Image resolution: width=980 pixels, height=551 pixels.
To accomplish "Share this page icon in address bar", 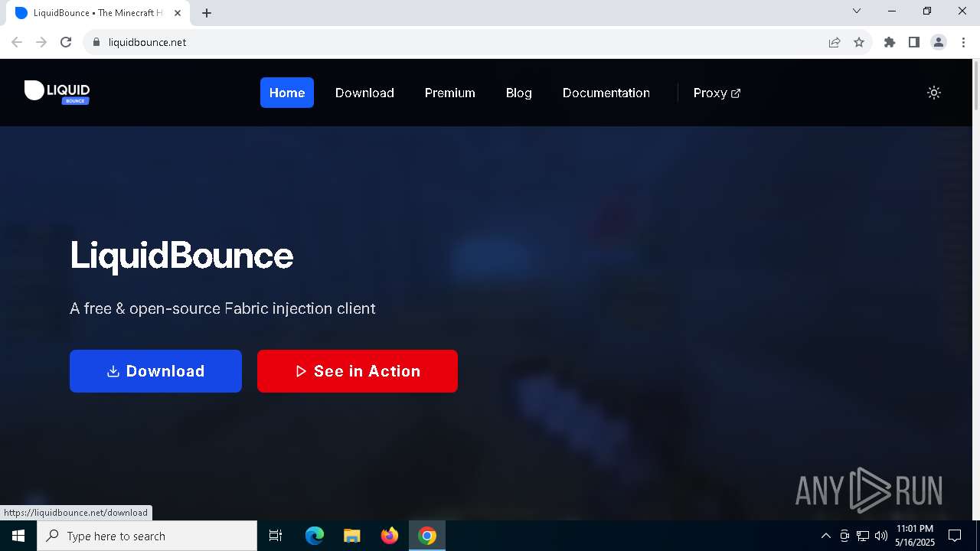I will coord(835,42).
